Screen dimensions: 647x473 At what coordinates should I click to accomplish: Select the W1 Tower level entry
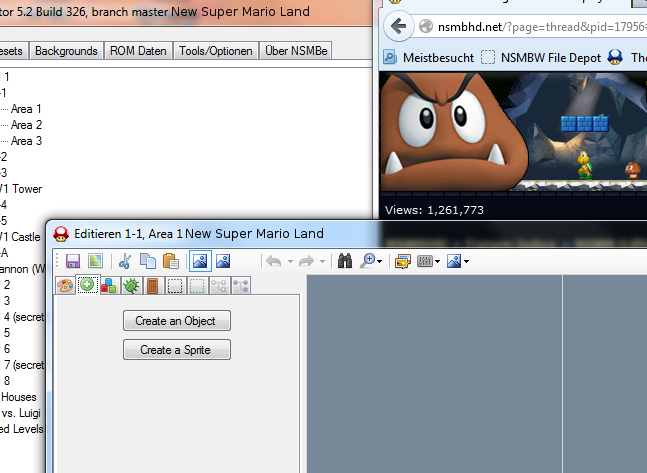tap(21, 189)
